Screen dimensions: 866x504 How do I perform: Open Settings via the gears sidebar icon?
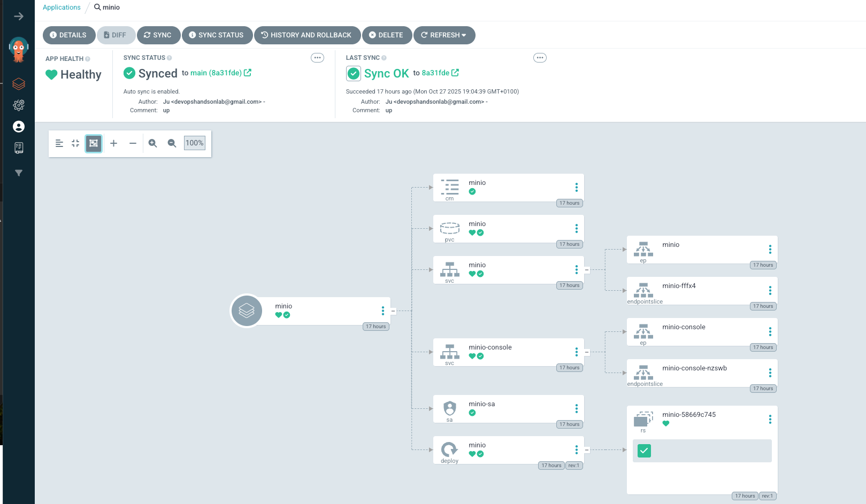coord(19,105)
